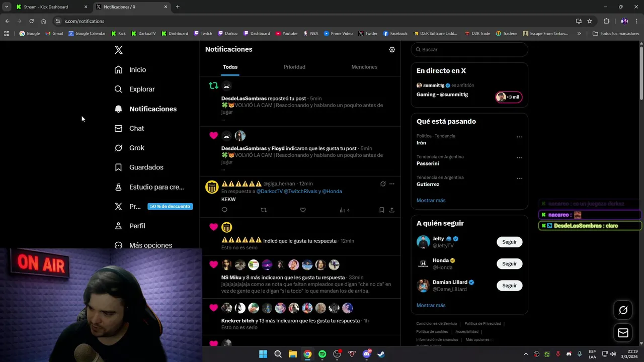Open options for Passerini trend
The height and width of the screenshot is (362, 644).
(519, 157)
